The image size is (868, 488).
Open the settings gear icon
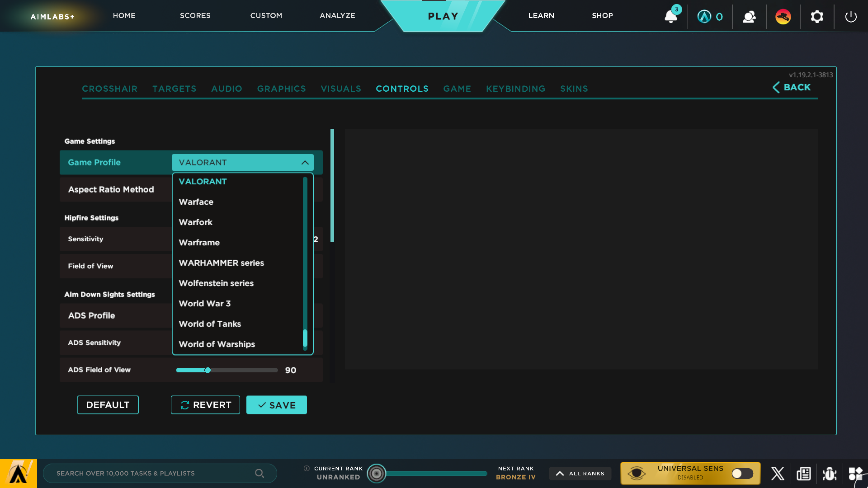click(x=817, y=15)
